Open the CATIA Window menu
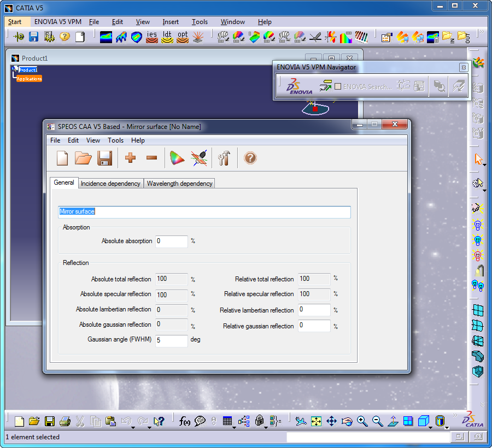The height and width of the screenshot is (448, 492). 232,22
